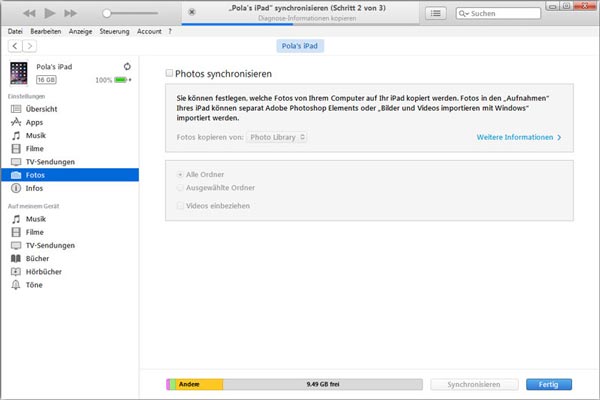Toggle the Videos einbeziehen checkbox
600x400 pixels.
pos(180,206)
